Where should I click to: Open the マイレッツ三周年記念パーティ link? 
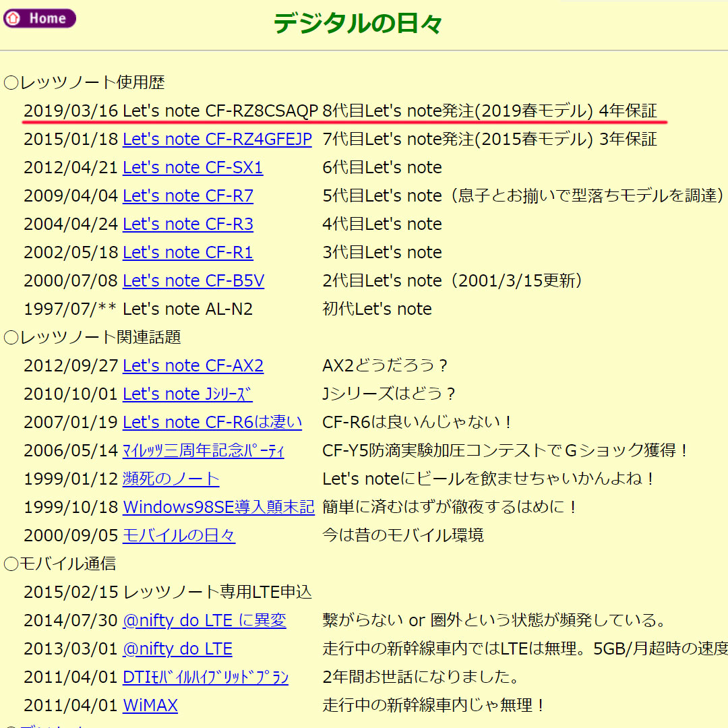point(204,451)
